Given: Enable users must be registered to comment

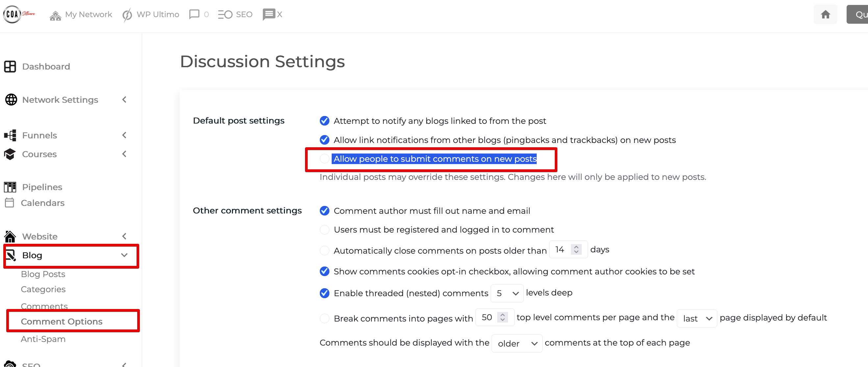Looking at the screenshot, I should coord(324,229).
